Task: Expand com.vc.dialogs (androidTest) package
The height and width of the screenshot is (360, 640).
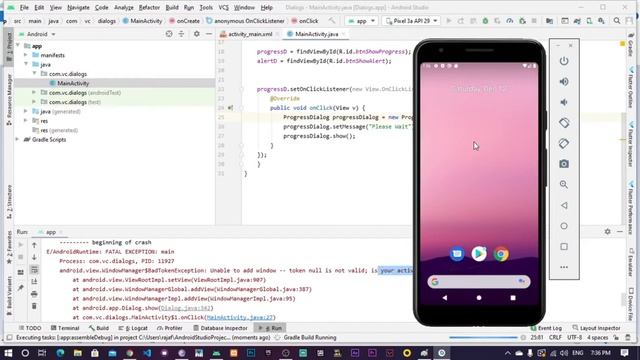Action: 34,93
